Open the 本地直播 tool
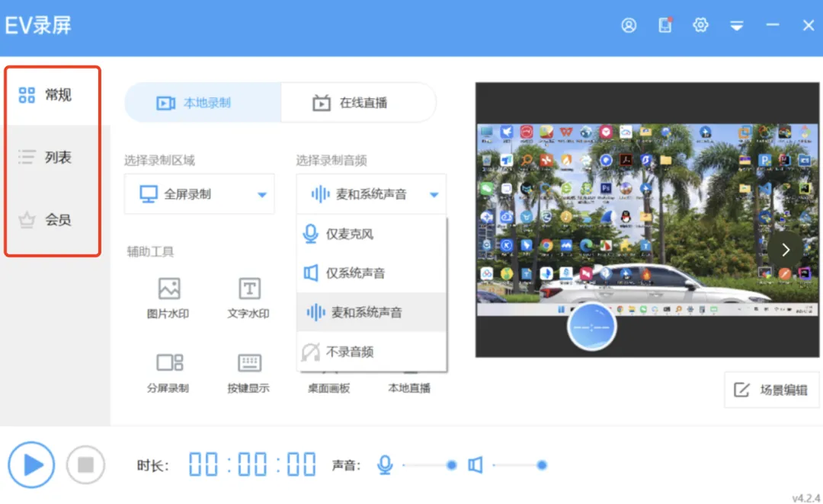 409,388
